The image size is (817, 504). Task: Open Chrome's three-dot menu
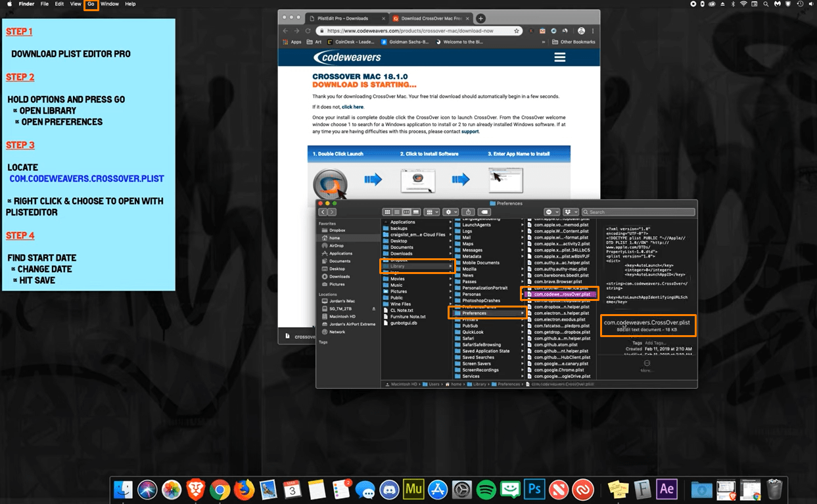coord(592,31)
